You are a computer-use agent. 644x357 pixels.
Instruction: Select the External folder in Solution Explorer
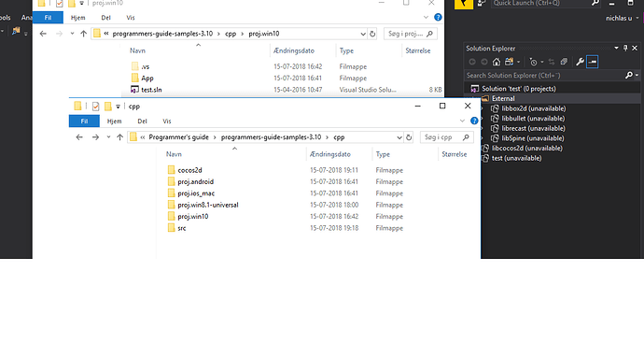click(x=503, y=98)
